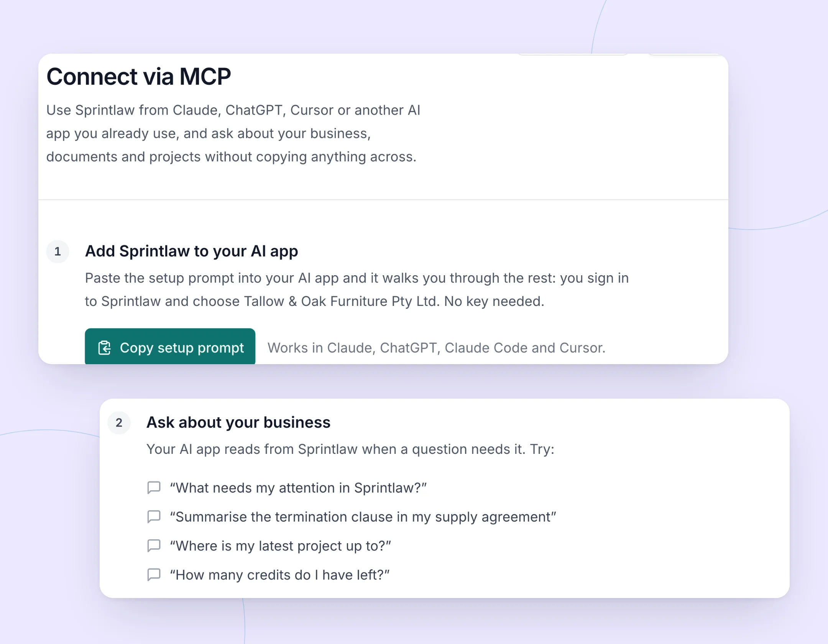Click the "Paste the setup prompt into your AI app" sentence
Viewport: 828px width, 644px height.
point(357,289)
